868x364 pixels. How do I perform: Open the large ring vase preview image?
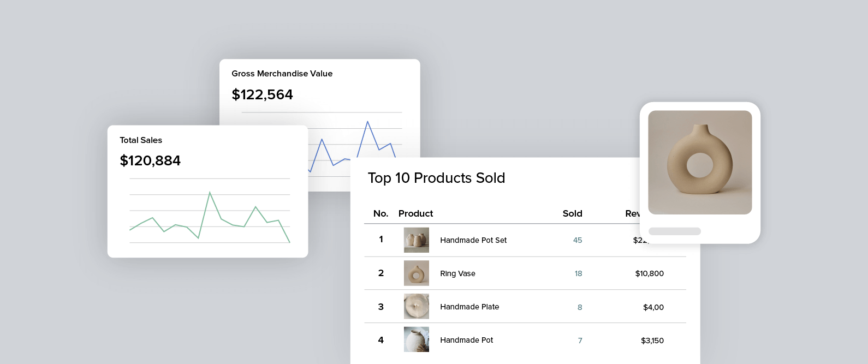700,162
